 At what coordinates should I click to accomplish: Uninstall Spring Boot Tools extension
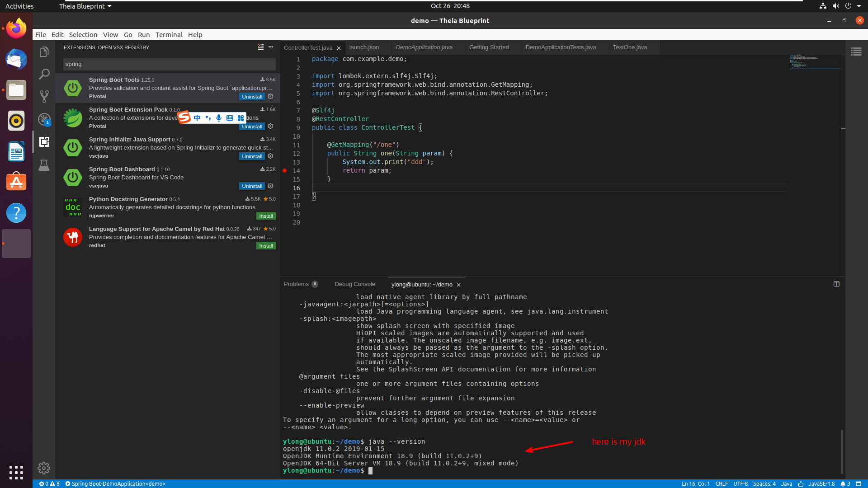(x=252, y=97)
